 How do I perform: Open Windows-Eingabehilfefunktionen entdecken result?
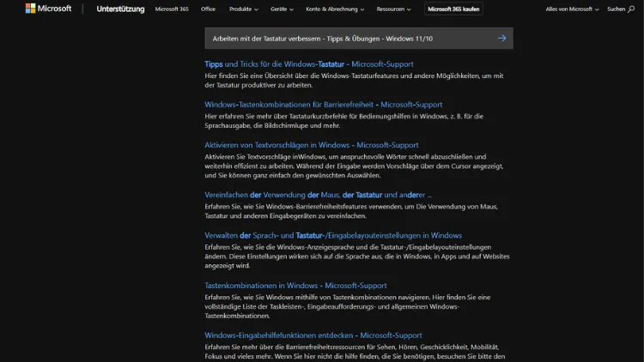point(313,335)
